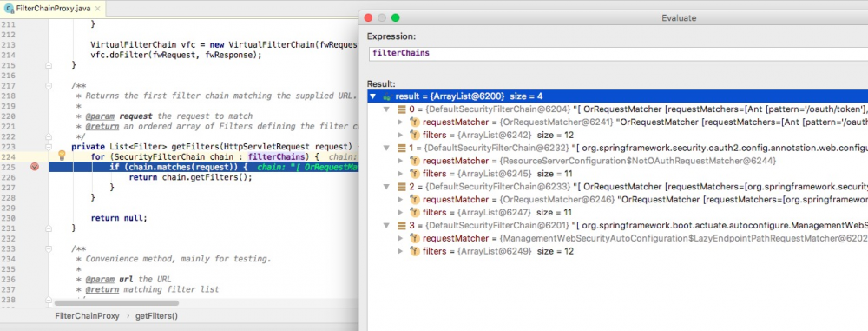Expand requestMatcher OrRequestMatcher@6241 node
868x331 pixels.
(x=401, y=122)
